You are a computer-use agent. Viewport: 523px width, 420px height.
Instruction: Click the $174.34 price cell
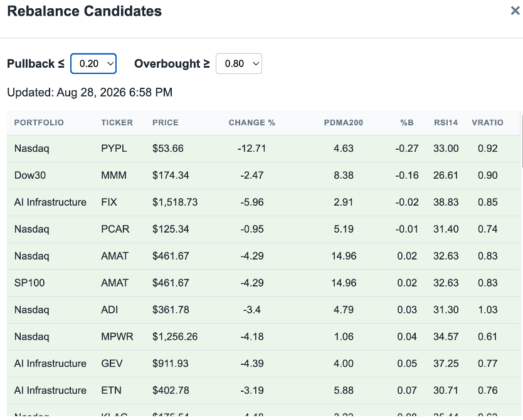pos(171,176)
